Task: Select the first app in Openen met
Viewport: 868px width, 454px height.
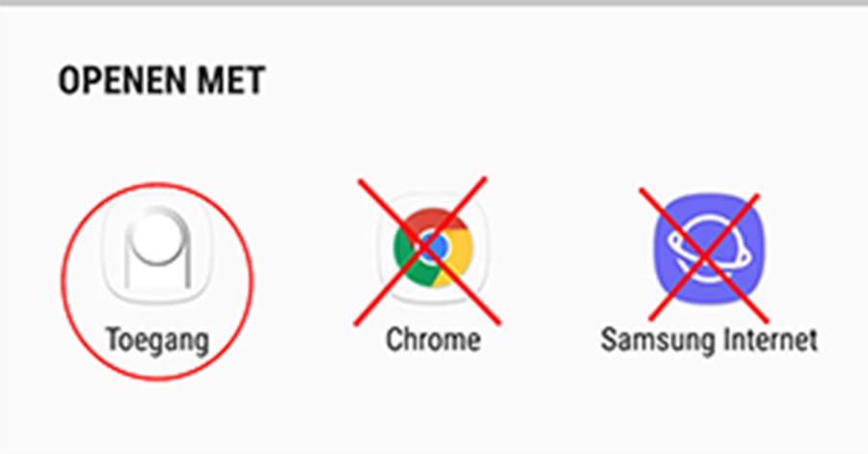Action: [x=157, y=276]
